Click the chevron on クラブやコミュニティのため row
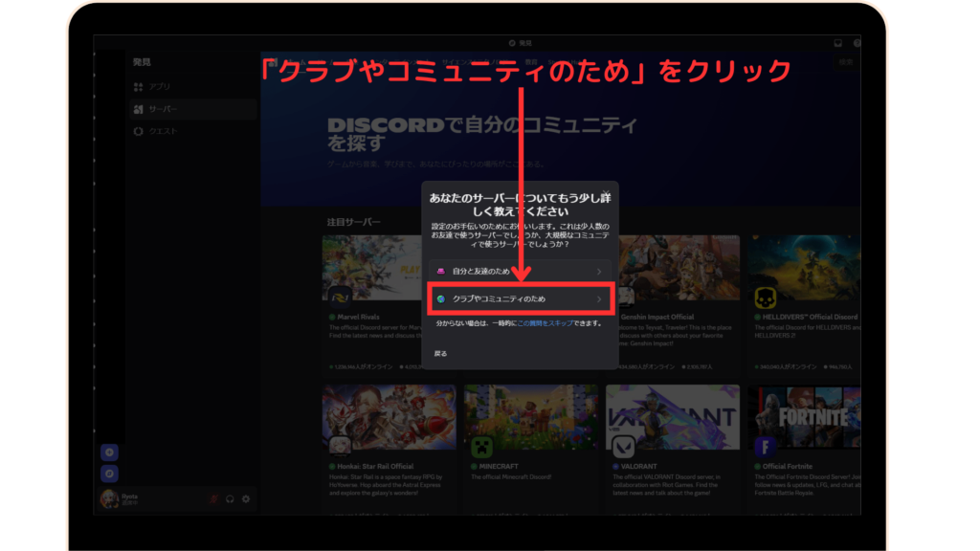Screen dimensions: 980x551 click(599, 299)
